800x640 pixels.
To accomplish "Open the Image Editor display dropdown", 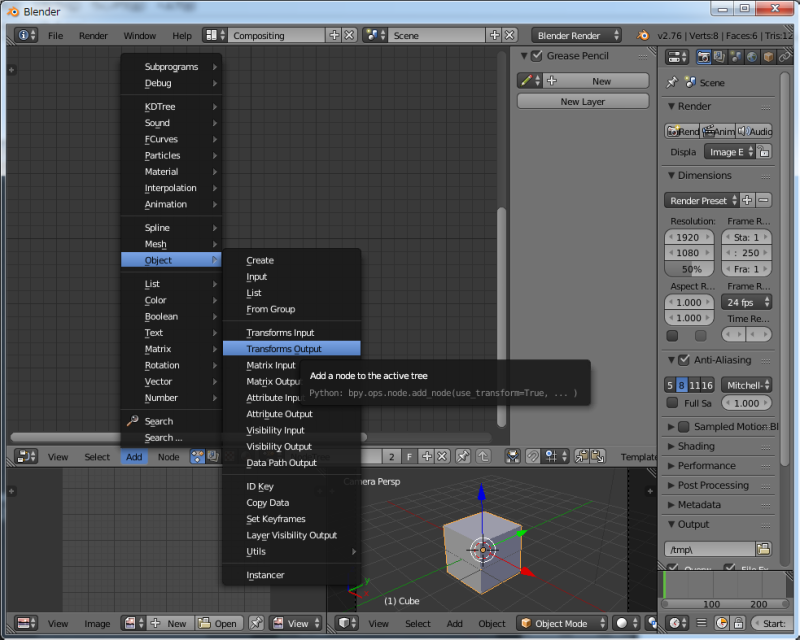I will pyautogui.click(x=730, y=152).
